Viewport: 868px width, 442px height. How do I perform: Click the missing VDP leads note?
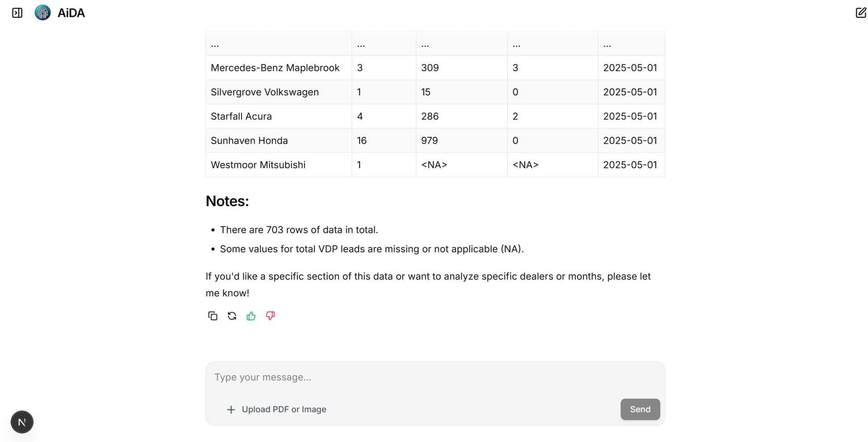[x=372, y=249]
